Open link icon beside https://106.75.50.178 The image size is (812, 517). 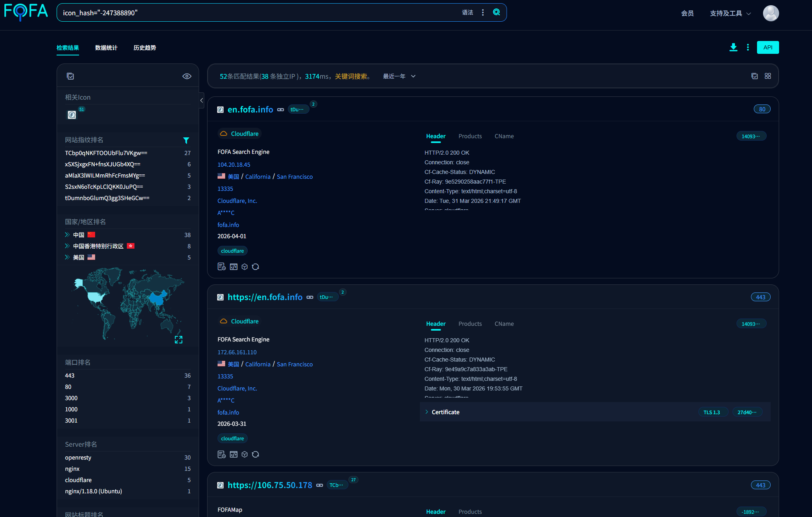[320, 485]
